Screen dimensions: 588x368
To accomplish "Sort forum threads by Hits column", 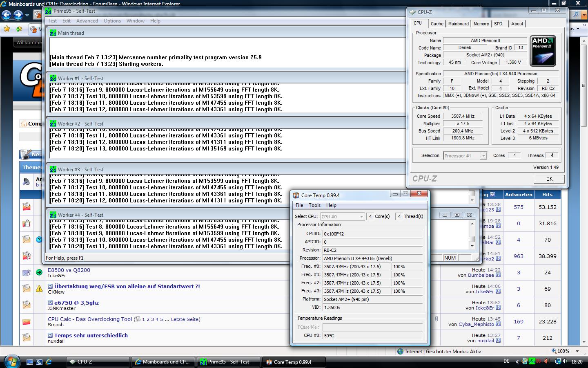I will tap(547, 195).
